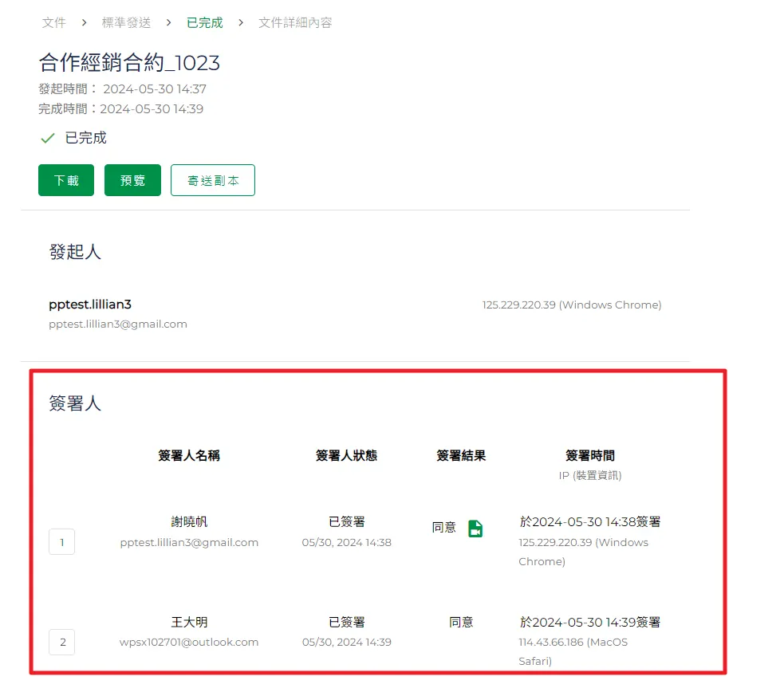The width and height of the screenshot is (784, 684).
Task: Go to 文件 in the breadcrumb
Action: [x=54, y=23]
